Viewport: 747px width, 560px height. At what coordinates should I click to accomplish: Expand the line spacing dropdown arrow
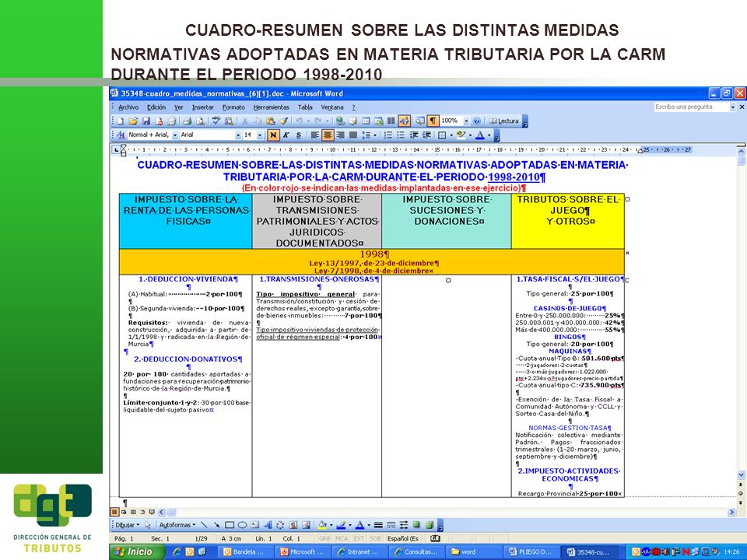pos(375,135)
